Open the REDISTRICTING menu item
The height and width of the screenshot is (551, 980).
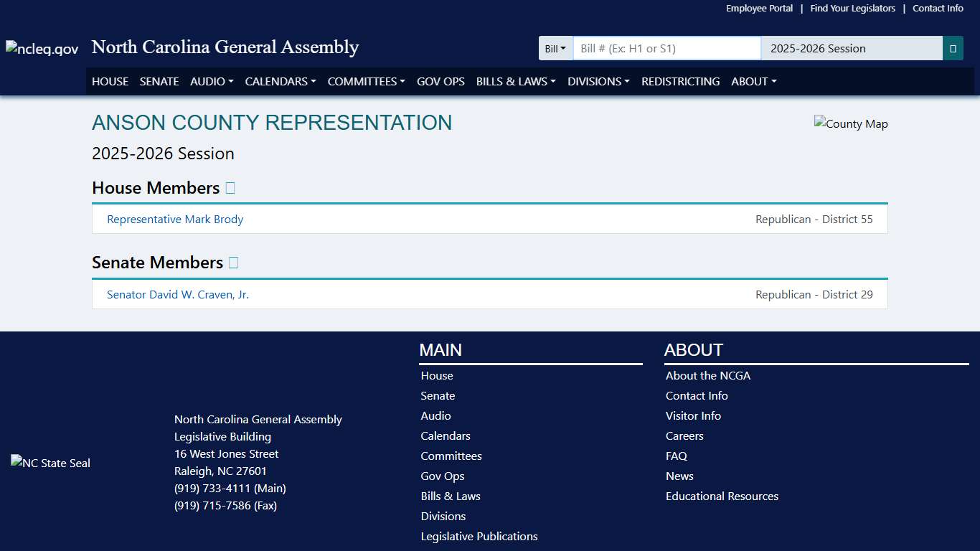click(x=680, y=81)
